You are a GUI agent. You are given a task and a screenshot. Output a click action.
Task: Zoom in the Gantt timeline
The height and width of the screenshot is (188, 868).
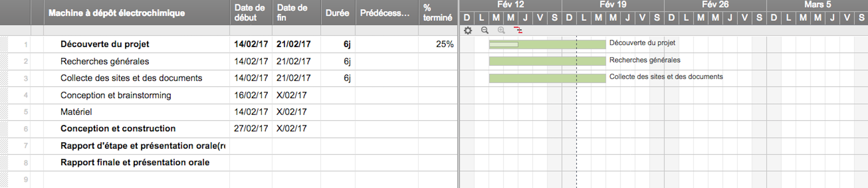tap(501, 30)
